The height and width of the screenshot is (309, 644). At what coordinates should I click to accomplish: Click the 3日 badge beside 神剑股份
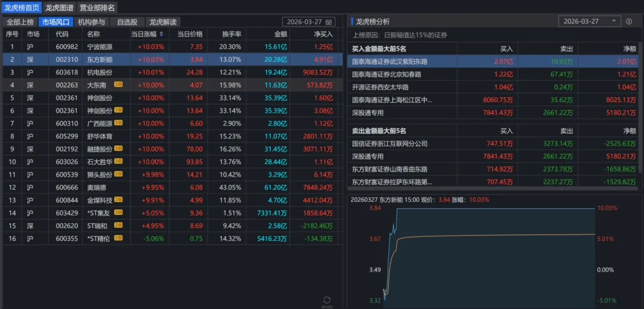[x=118, y=110]
